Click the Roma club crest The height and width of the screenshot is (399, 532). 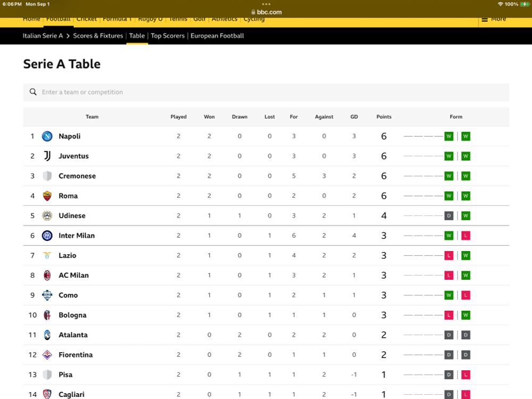pyautogui.click(x=47, y=196)
